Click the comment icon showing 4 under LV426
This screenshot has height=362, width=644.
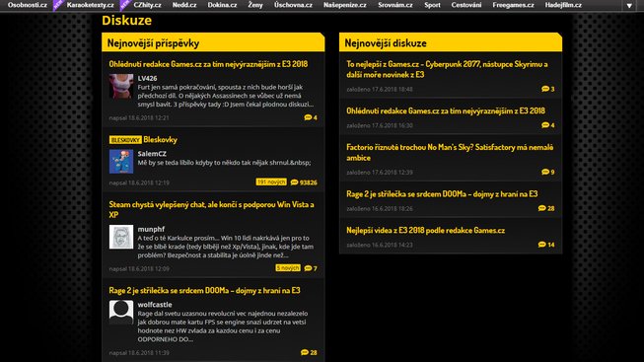pyautogui.click(x=311, y=117)
